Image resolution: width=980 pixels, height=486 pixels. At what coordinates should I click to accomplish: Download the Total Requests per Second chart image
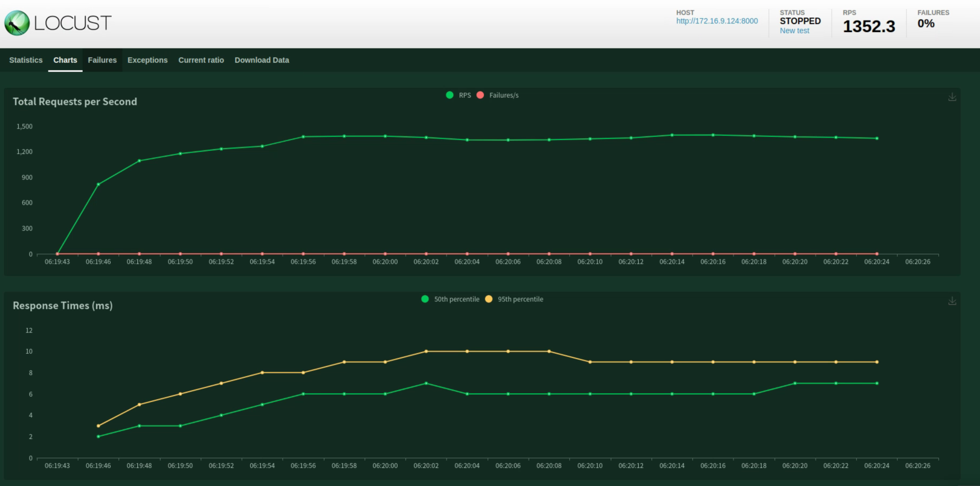[952, 97]
